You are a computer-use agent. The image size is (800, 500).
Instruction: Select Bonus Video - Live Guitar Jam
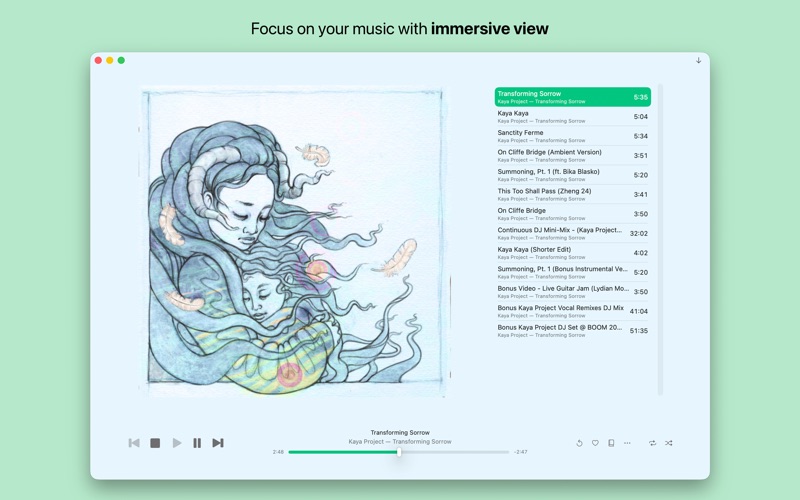point(572,292)
